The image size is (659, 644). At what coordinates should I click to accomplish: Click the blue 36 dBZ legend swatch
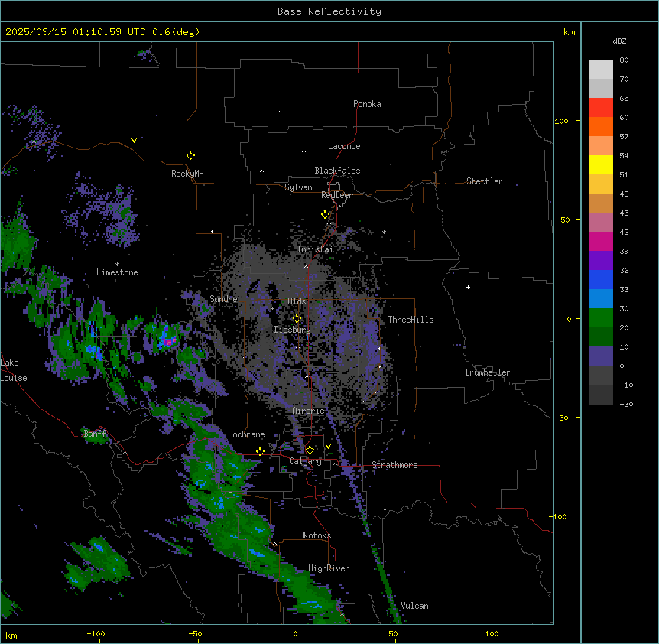point(601,279)
